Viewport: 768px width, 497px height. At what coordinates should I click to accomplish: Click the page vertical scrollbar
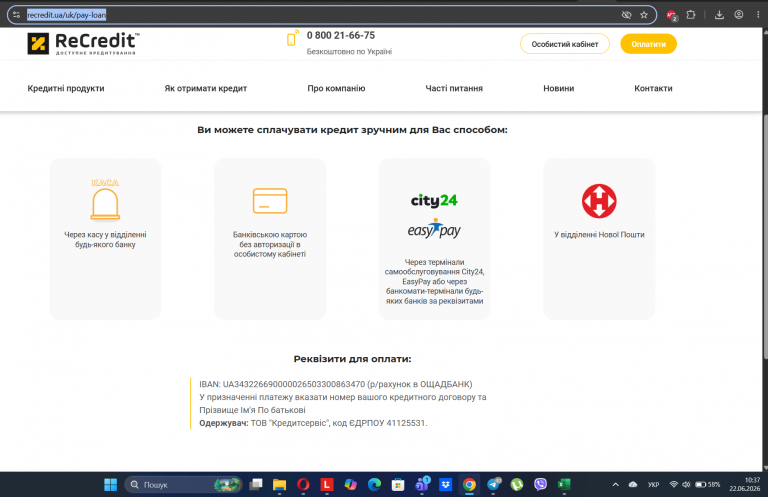[x=765, y=235]
